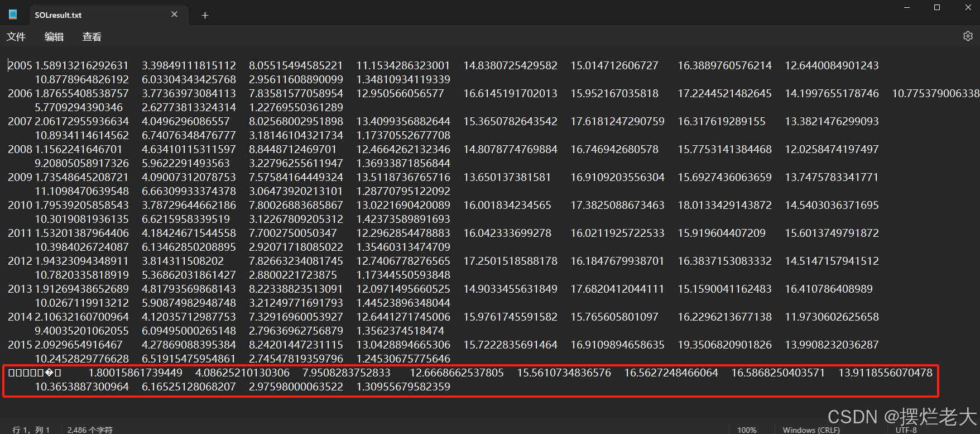Click value 16.042333699278
Image resolution: width=980 pixels, height=434 pixels.
tap(507, 233)
